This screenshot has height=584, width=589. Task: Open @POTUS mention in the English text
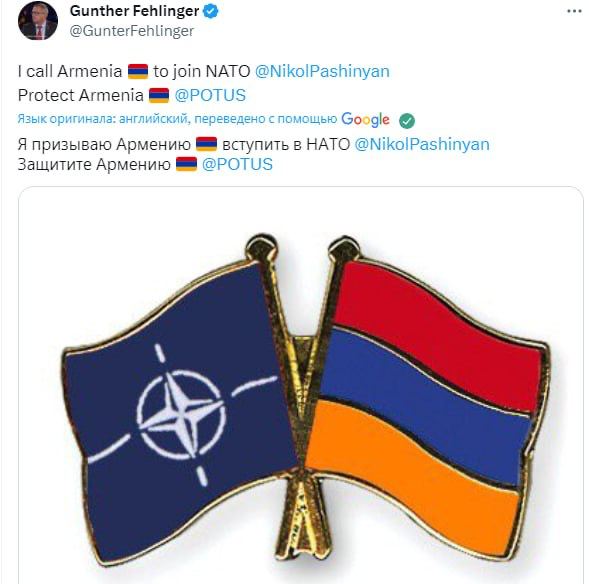(x=210, y=95)
